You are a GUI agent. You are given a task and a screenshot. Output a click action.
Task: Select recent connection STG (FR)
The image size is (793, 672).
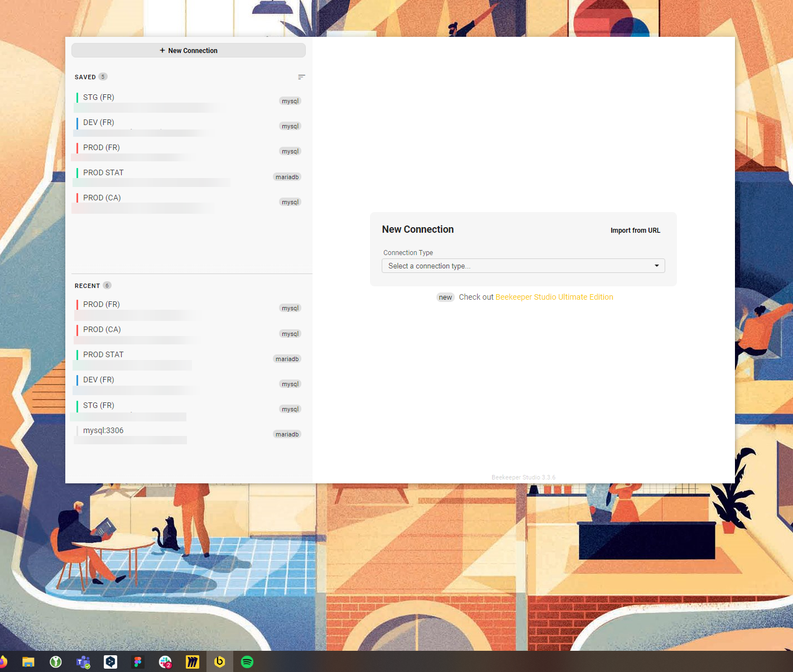pyautogui.click(x=189, y=409)
